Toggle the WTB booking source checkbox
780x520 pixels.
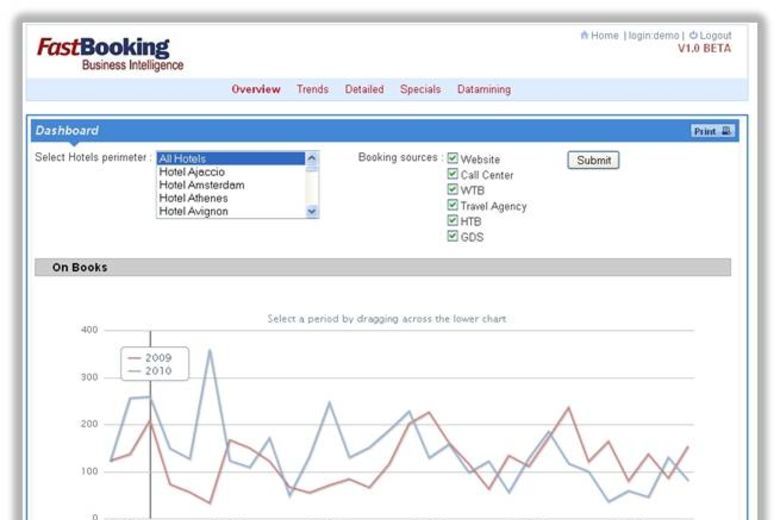[452, 189]
